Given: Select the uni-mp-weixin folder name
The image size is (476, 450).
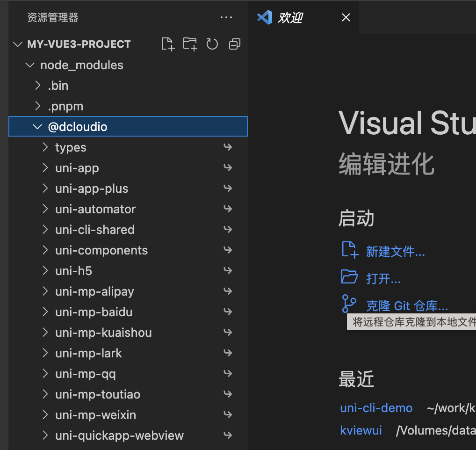Looking at the screenshot, I should click(96, 415).
